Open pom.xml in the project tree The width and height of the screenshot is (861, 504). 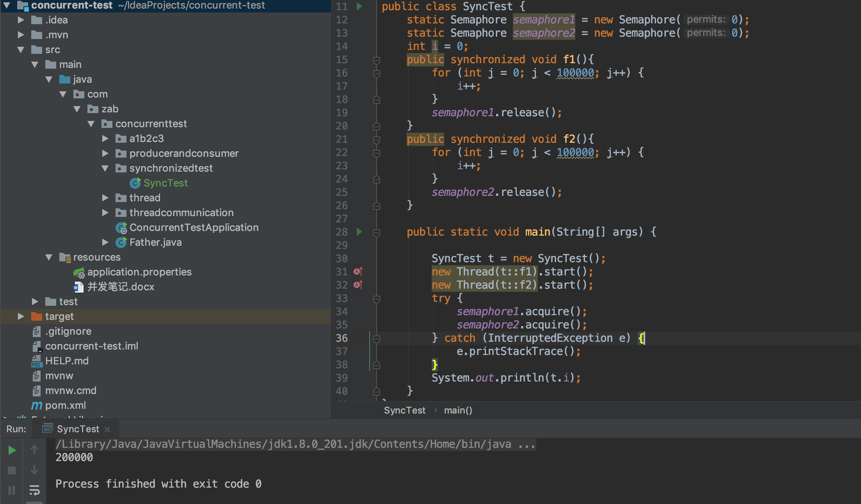(x=65, y=405)
